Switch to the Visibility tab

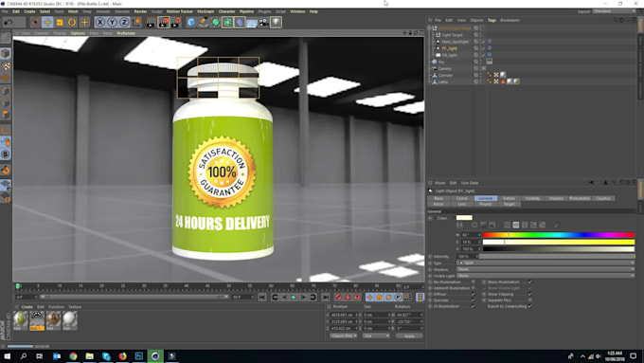pyautogui.click(x=532, y=199)
